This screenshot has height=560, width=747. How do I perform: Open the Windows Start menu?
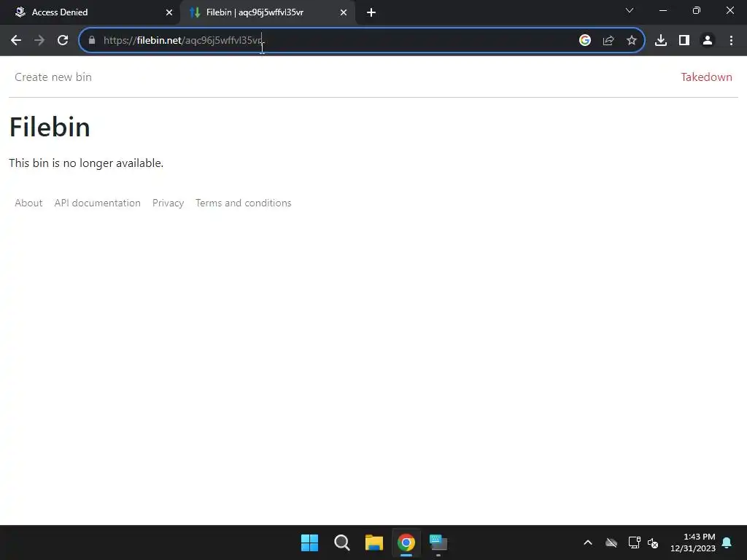[309, 542]
